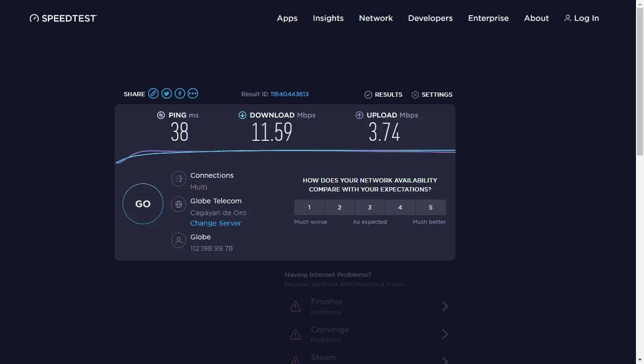The height and width of the screenshot is (364, 644).
Task: Click the As expected label
Action: click(370, 222)
